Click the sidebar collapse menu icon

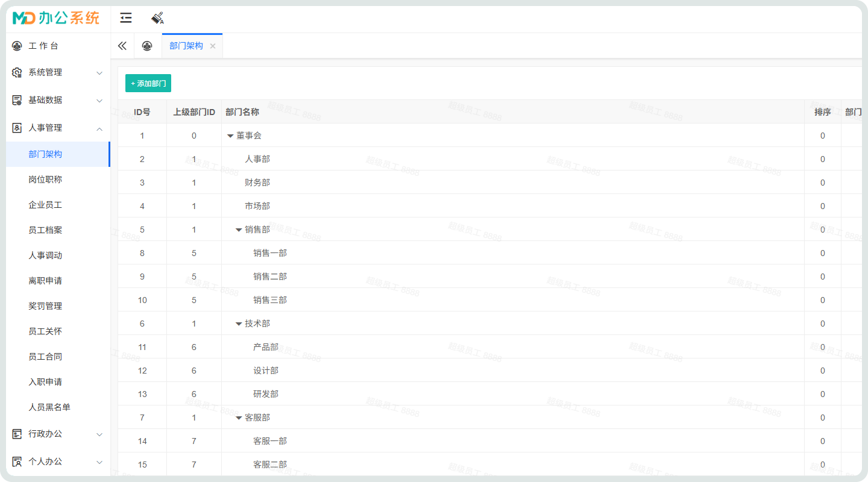pyautogui.click(x=125, y=18)
